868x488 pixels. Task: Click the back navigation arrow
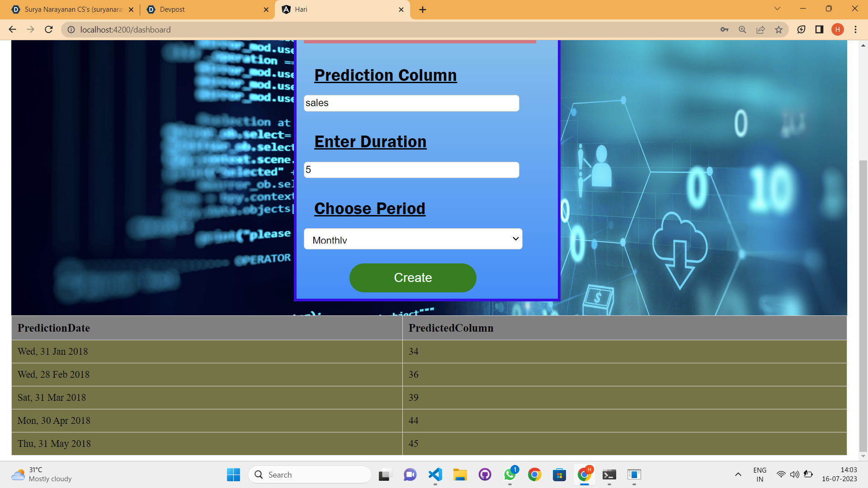click(12, 29)
